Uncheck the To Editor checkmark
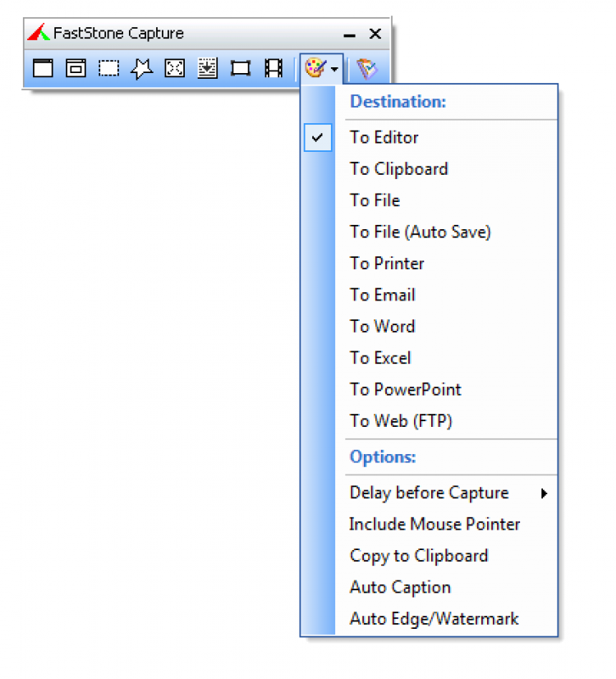Viewport: 616px width, 679px height. (x=318, y=138)
